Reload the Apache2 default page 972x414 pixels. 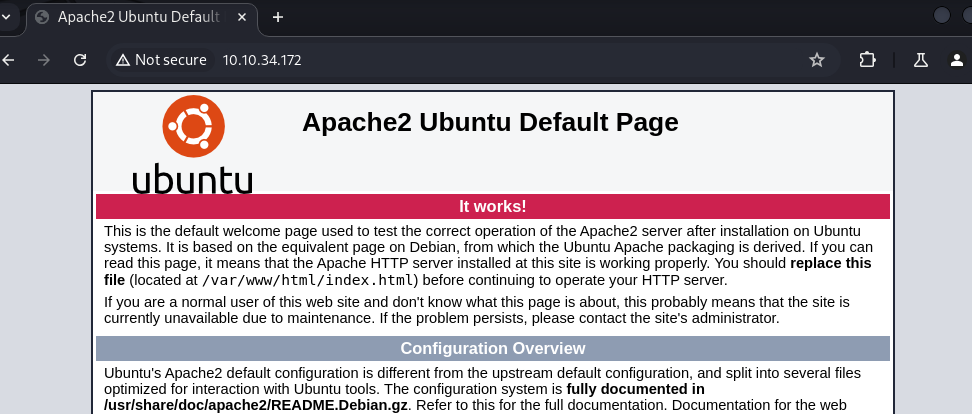[80, 60]
